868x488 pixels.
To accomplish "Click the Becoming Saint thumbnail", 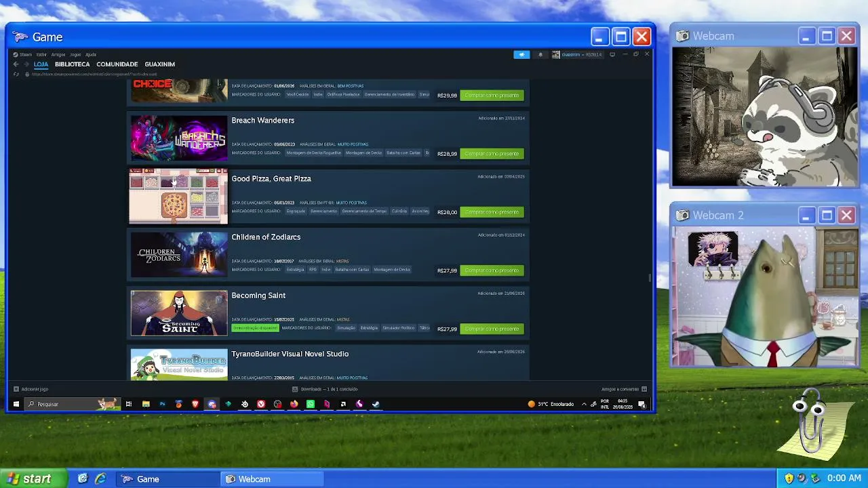I will [x=179, y=313].
